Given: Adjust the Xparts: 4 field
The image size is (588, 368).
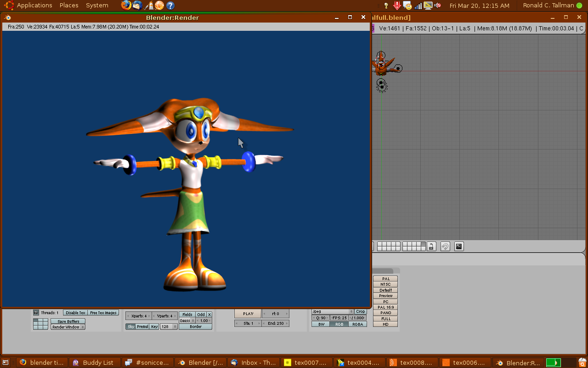Looking at the screenshot, I should [139, 316].
